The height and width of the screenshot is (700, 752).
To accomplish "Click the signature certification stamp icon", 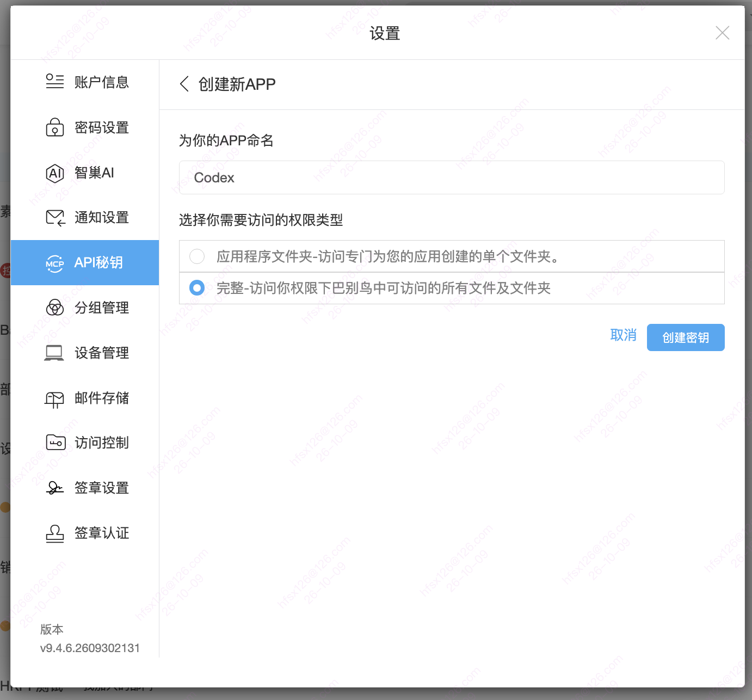I will [x=55, y=533].
